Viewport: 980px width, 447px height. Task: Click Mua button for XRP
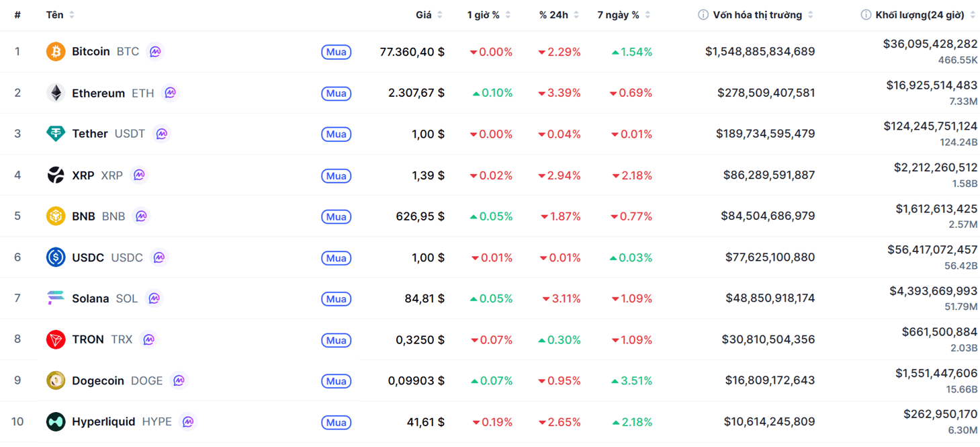click(x=336, y=176)
